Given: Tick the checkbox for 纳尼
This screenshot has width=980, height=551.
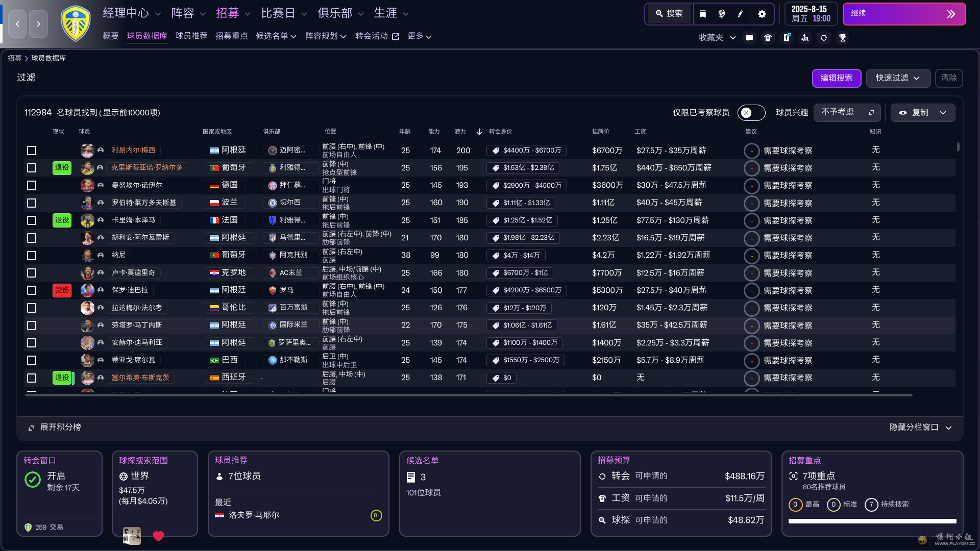Looking at the screenshot, I should pos(32,256).
